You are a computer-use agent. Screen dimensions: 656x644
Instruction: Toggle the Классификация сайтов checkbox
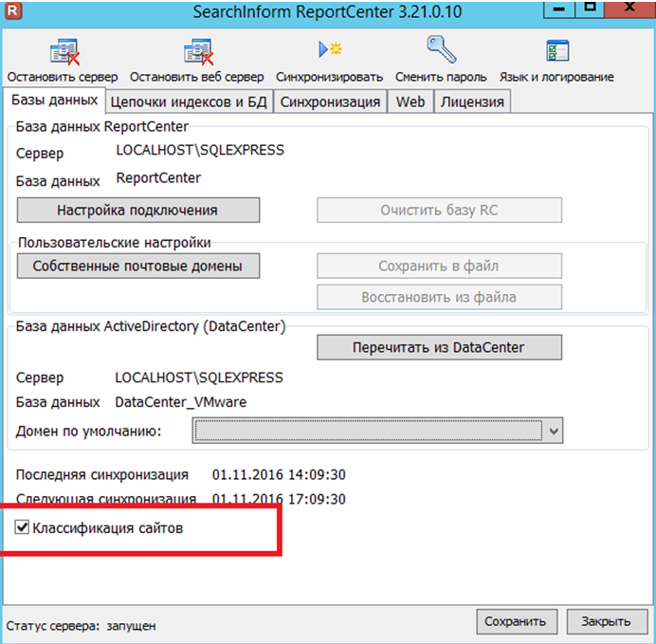pyautogui.click(x=22, y=527)
